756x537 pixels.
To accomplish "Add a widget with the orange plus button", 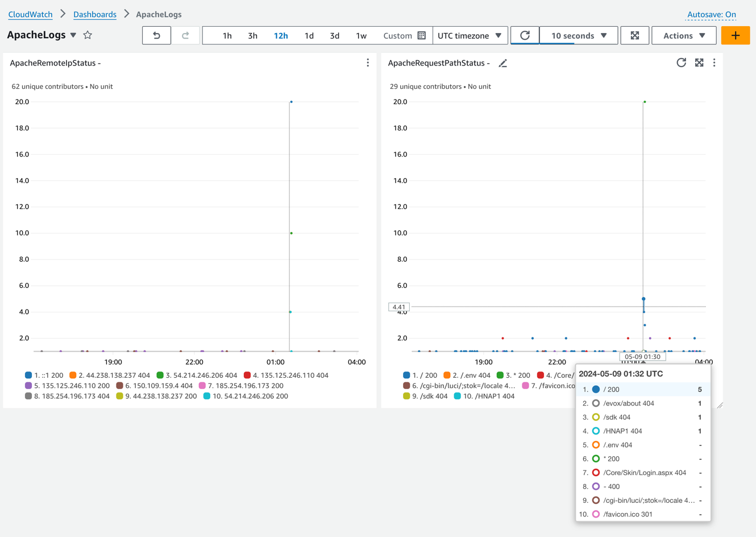I will point(736,35).
